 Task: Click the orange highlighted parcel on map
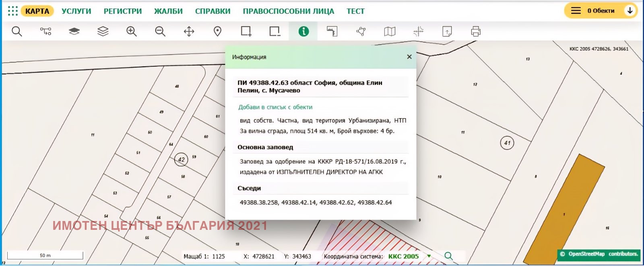[x=563, y=209]
